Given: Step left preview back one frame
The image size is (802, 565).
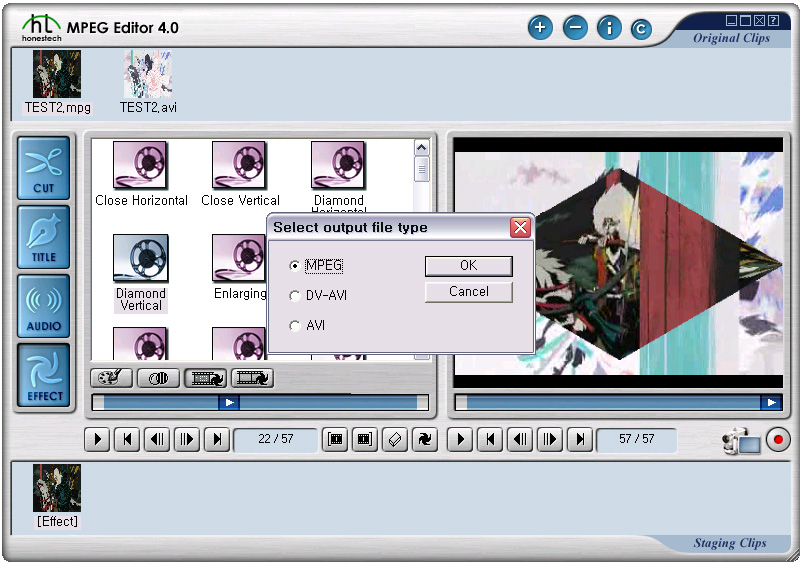Looking at the screenshot, I should click(157, 439).
